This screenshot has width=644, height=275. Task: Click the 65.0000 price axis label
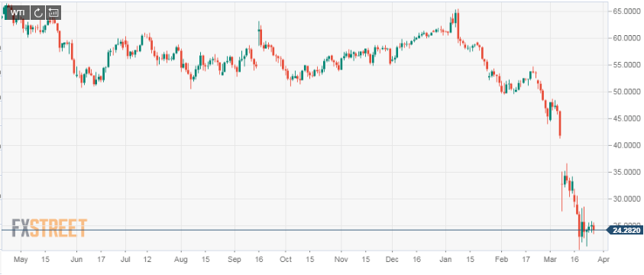point(626,11)
